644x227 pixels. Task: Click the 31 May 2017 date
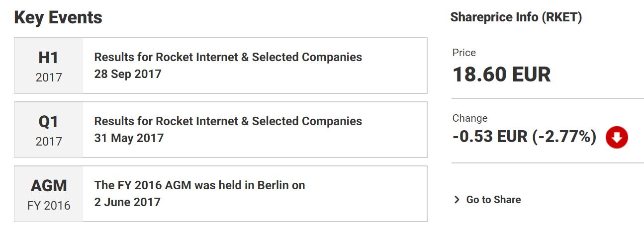pyautogui.click(x=129, y=138)
